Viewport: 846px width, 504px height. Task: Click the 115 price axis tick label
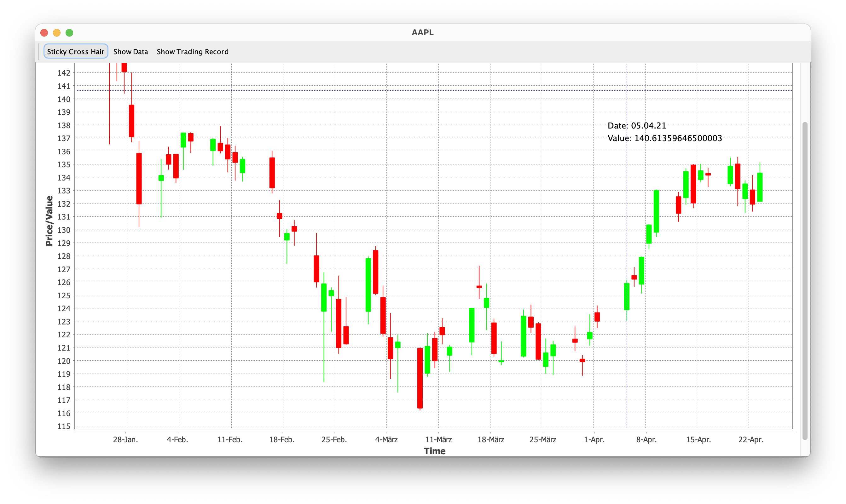point(64,426)
